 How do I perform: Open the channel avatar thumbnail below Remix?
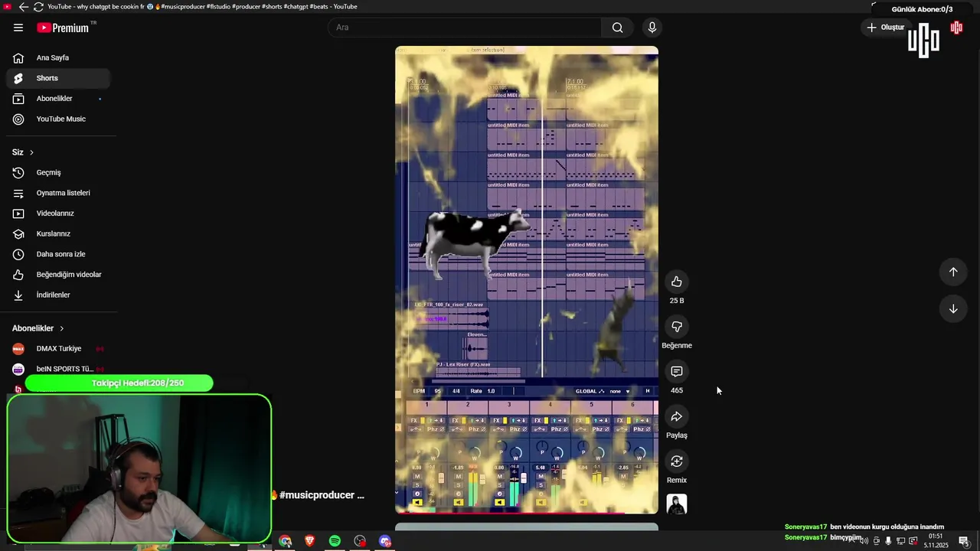coord(677,504)
